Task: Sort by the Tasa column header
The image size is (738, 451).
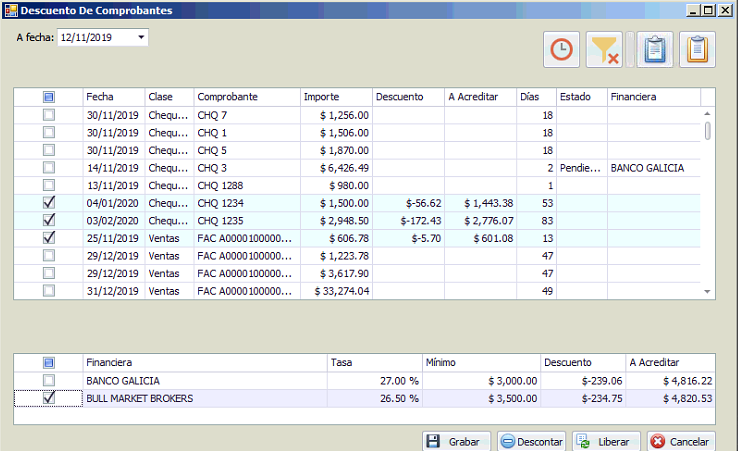Action: (375, 362)
